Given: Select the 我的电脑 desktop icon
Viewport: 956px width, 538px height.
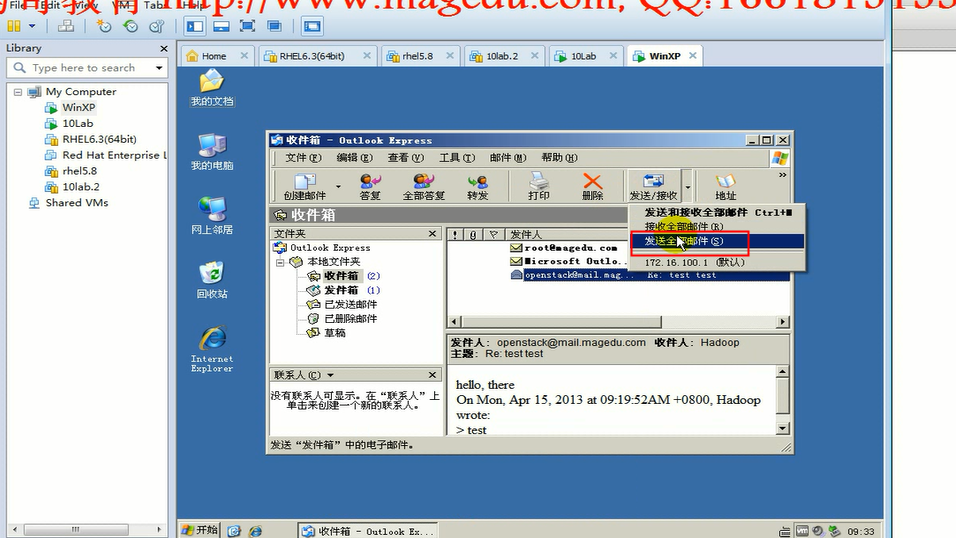Looking at the screenshot, I should click(x=212, y=152).
